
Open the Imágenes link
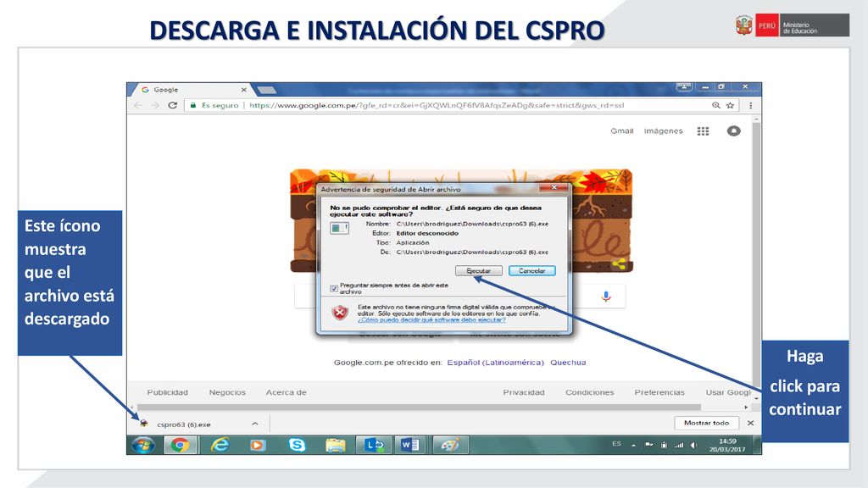point(663,131)
